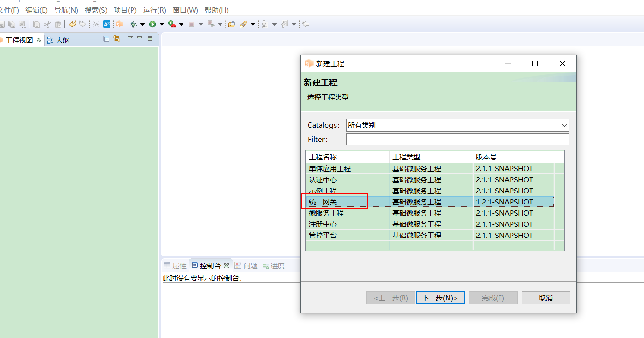Click the orange new project cube icon
The width and height of the screenshot is (644, 338).
tap(119, 24)
